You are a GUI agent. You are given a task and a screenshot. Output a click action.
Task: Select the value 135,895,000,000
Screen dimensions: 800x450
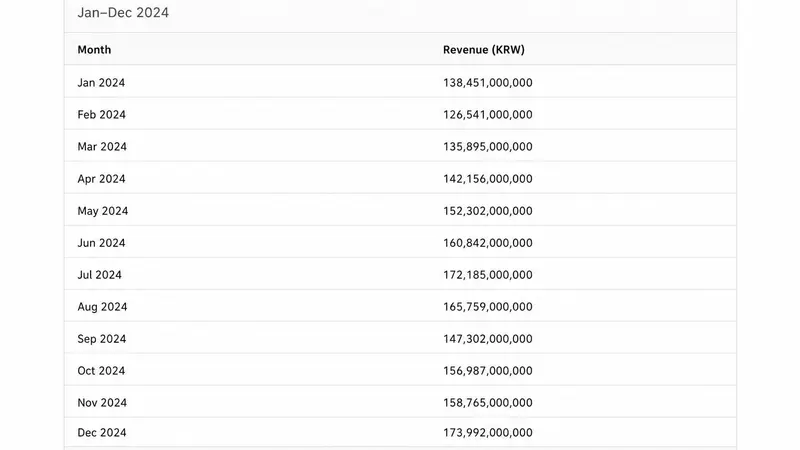(x=488, y=147)
